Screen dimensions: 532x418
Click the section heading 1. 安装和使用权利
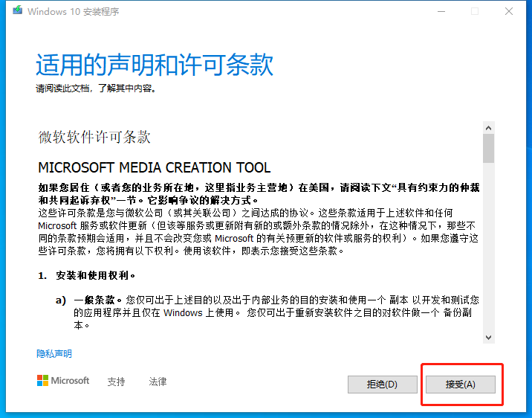(x=87, y=275)
